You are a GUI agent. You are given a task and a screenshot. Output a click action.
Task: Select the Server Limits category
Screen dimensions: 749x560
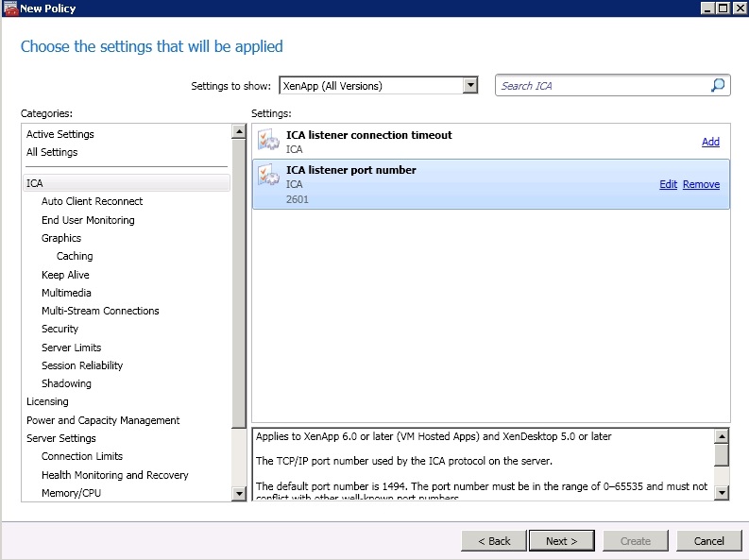71,348
